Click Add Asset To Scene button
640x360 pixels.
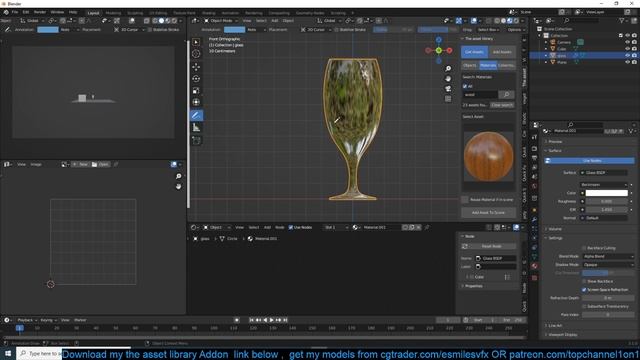tap(488, 213)
